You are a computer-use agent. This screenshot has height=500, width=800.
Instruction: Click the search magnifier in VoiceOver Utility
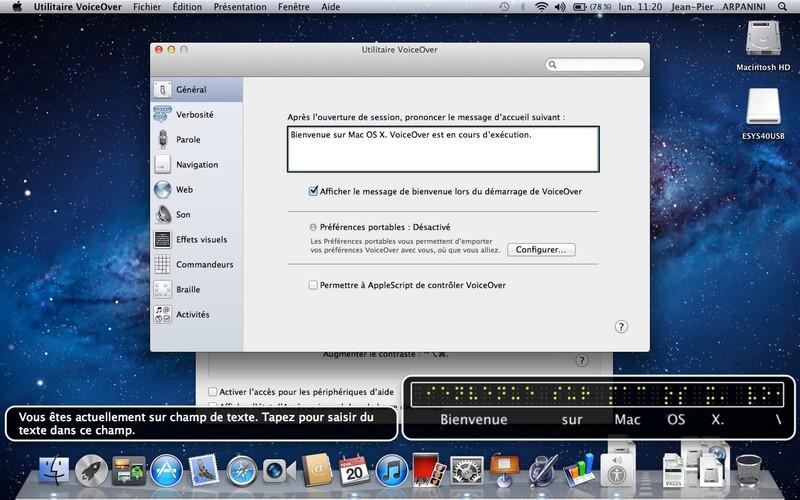[x=553, y=65]
